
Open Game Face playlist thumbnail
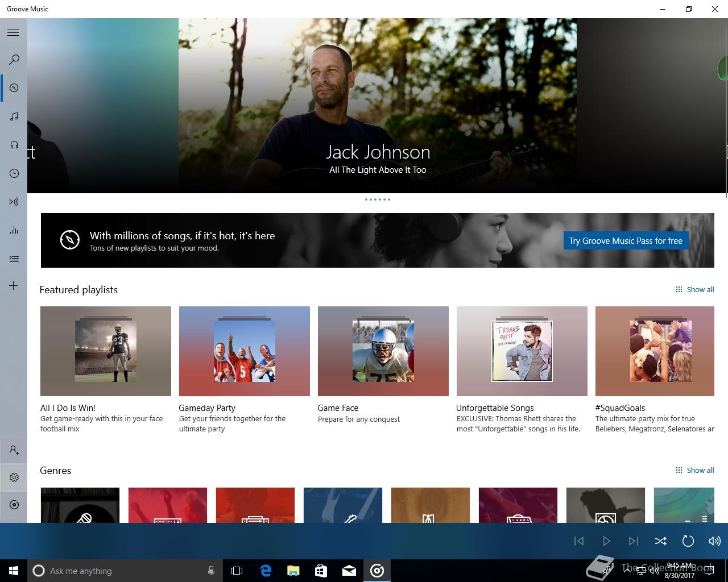(383, 351)
